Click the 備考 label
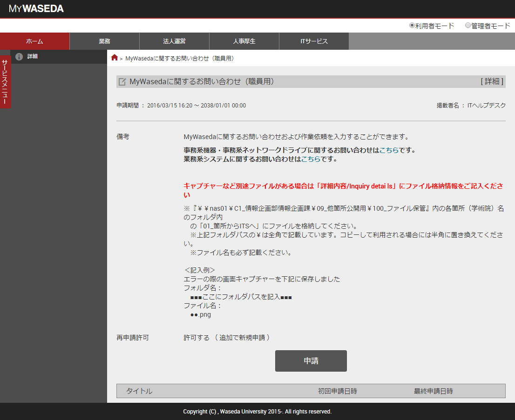The image size is (515, 420). coord(123,137)
